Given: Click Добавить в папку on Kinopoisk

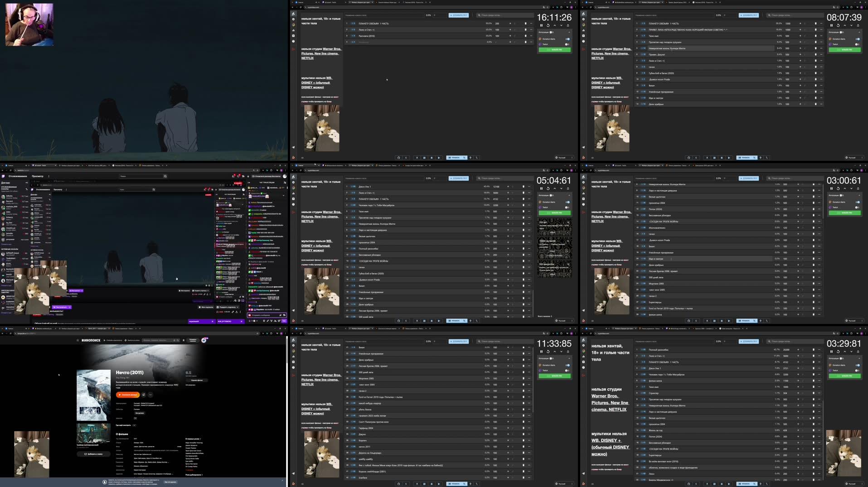Looking at the screenshot, I should (x=93, y=454).
